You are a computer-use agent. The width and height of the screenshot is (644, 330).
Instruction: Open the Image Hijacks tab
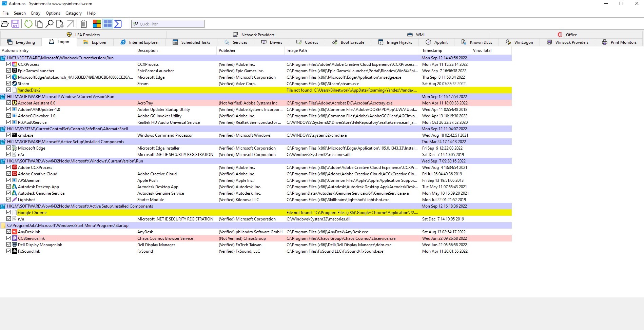[395, 42]
